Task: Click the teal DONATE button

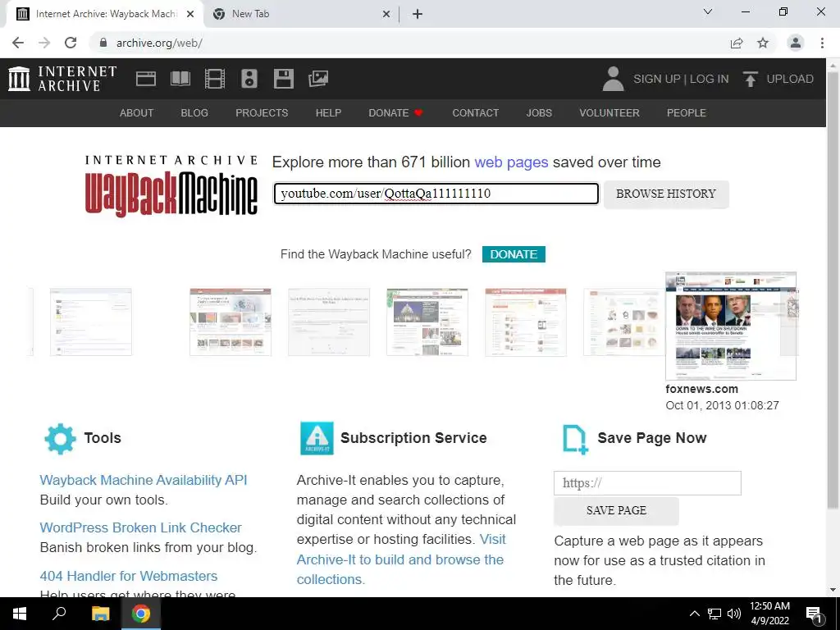Action: [x=514, y=254]
